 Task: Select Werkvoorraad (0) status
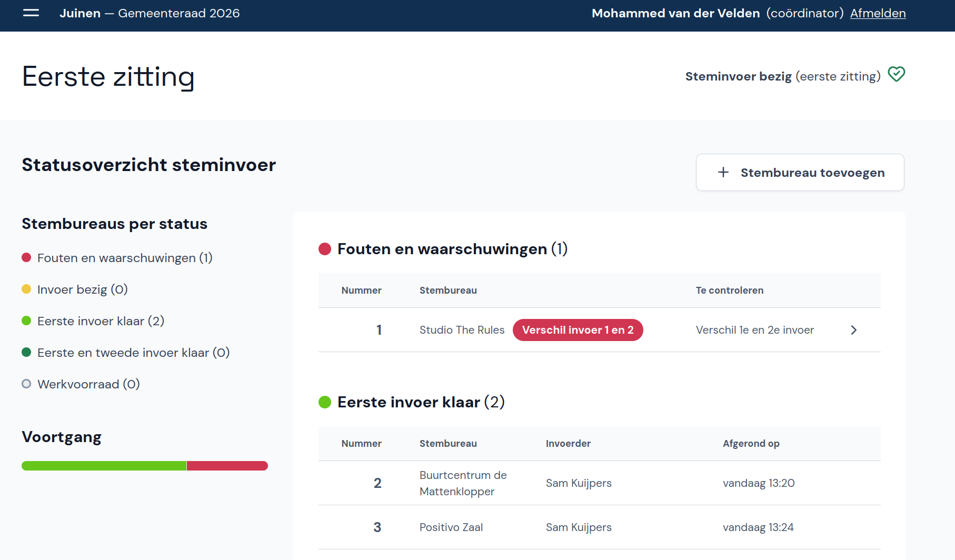81,384
